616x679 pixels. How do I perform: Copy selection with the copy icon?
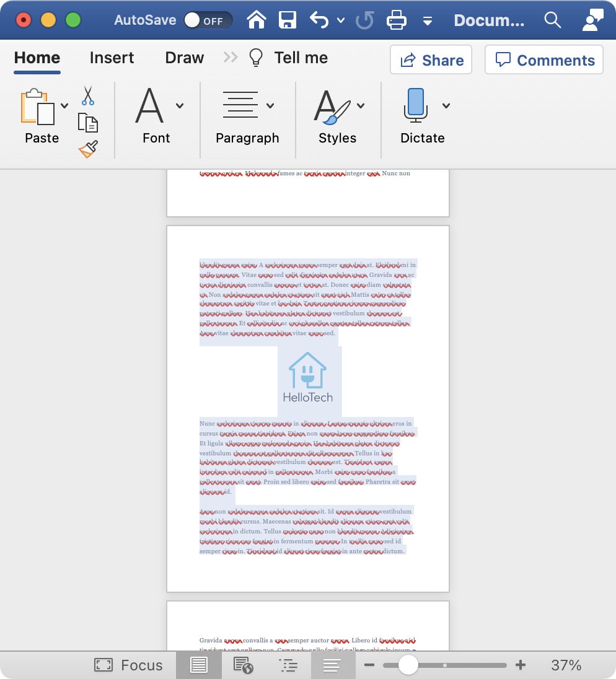[x=88, y=123]
